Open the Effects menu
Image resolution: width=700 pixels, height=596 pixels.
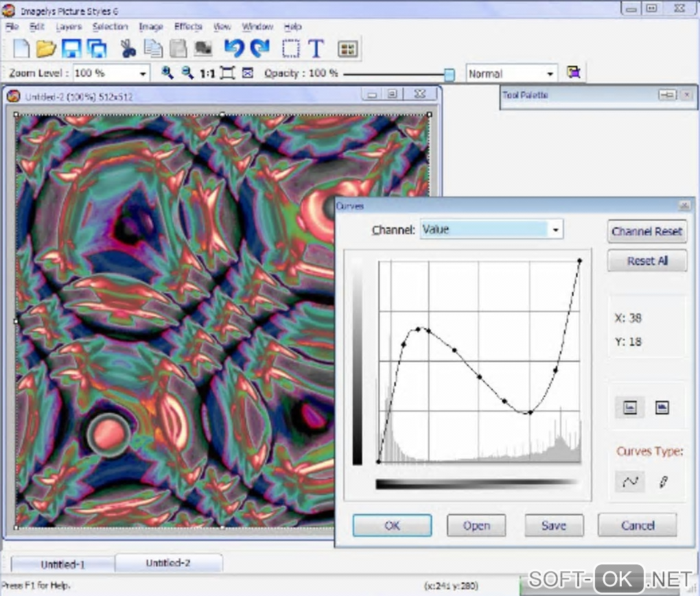point(188,27)
